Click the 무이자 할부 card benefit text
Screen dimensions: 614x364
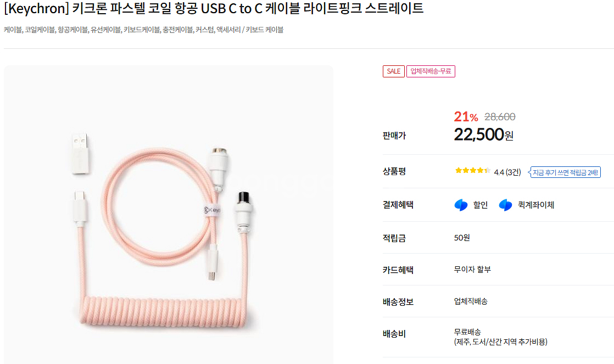[x=472, y=270]
